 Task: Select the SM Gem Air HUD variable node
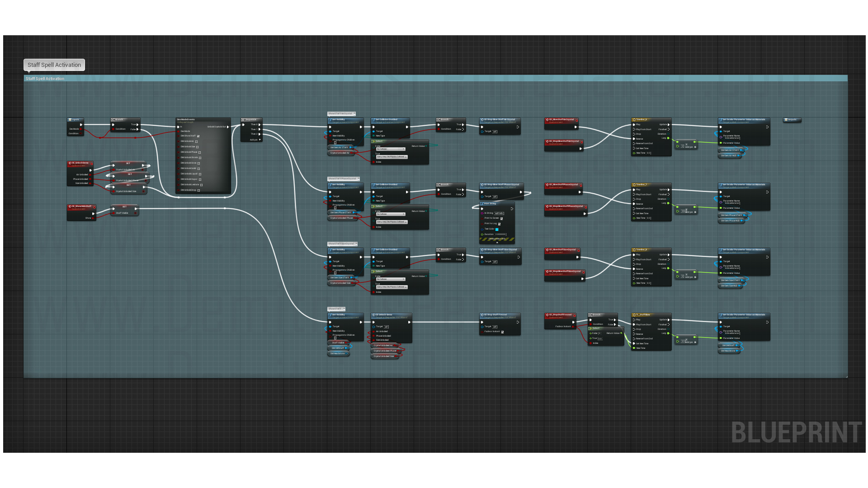click(730, 156)
